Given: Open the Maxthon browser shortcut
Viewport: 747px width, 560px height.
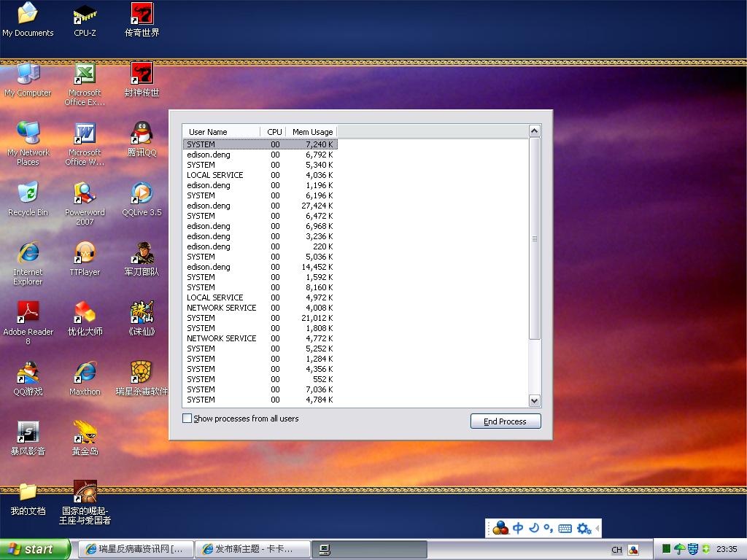Looking at the screenshot, I should click(x=85, y=373).
